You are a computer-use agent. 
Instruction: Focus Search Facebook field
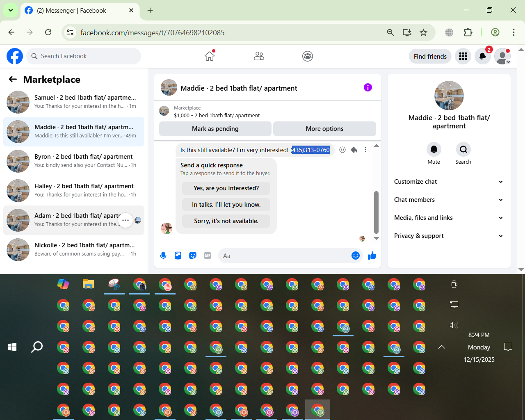pyautogui.click(x=84, y=56)
